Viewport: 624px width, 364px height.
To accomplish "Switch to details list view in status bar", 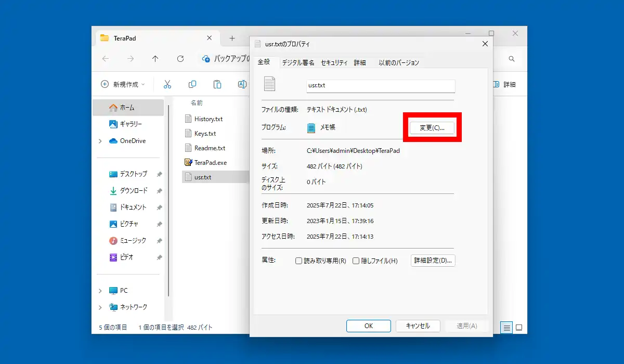I will pyautogui.click(x=506, y=328).
